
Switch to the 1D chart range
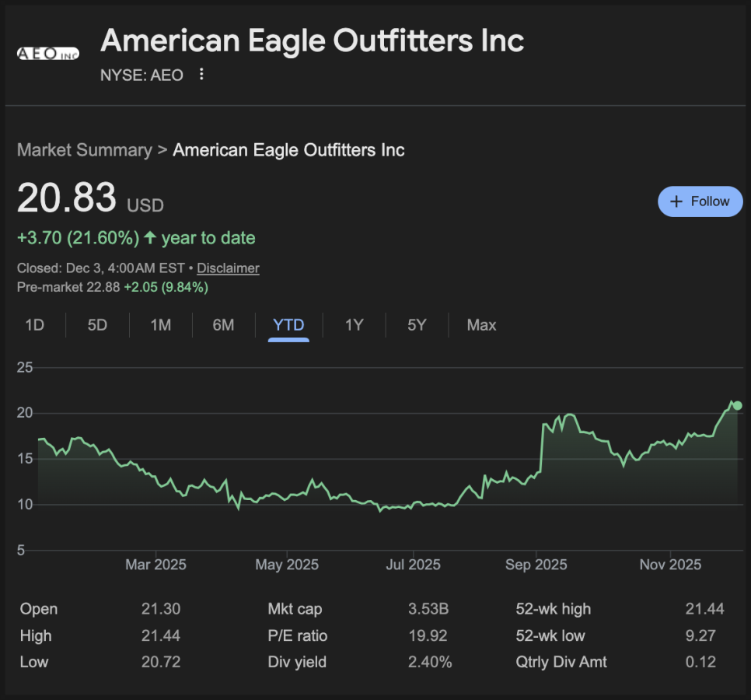pyautogui.click(x=34, y=325)
